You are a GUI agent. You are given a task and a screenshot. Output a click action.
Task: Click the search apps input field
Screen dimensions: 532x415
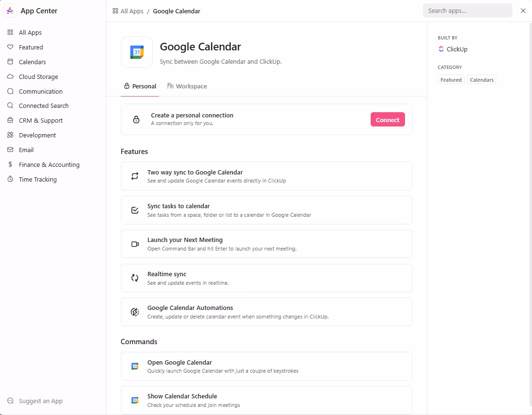[467, 10]
